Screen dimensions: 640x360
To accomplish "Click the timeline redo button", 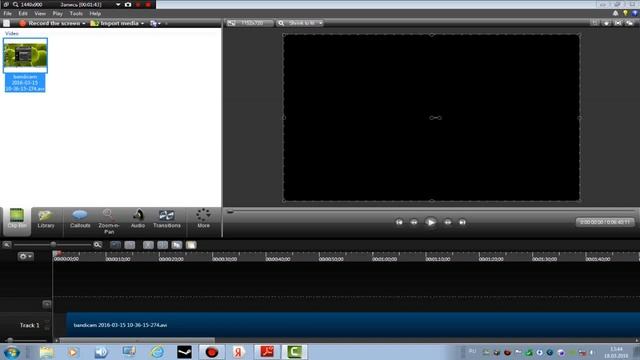I will pos(130,245).
